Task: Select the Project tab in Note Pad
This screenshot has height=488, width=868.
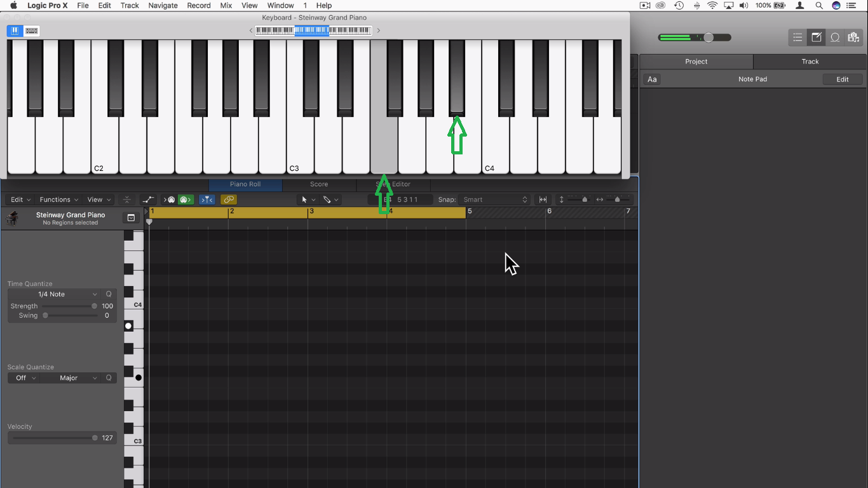Action: (x=696, y=62)
